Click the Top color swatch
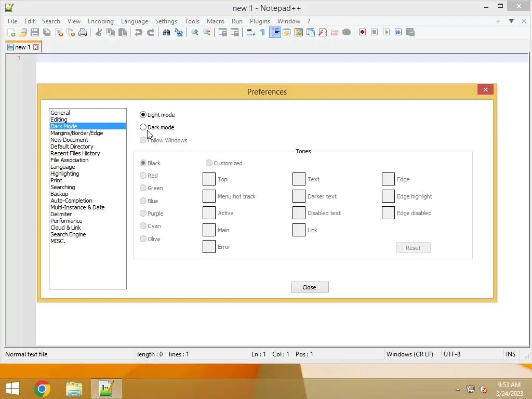Image resolution: width=532 pixels, height=399 pixels. 209,179
